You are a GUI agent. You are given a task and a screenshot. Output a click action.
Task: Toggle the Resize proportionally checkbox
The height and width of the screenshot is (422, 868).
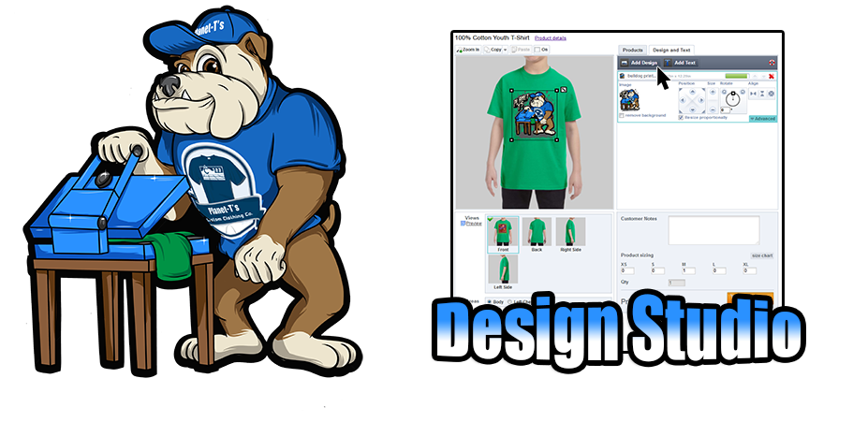tap(681, 117)
